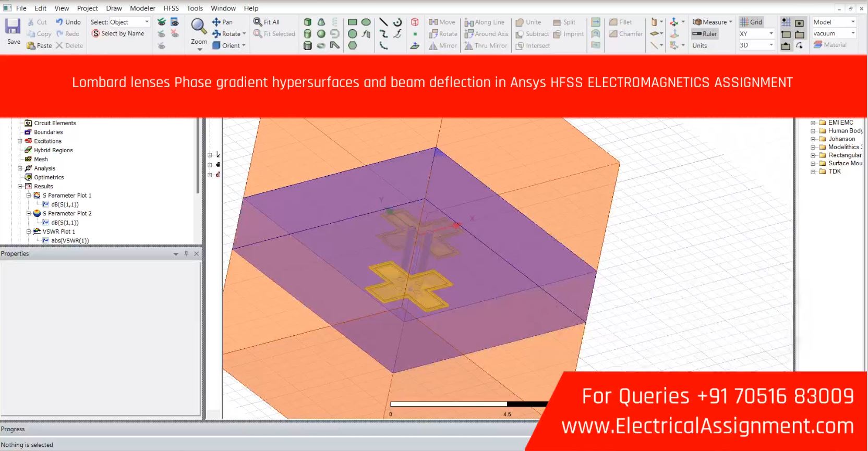
Task: Draw a rectangle sheet
Action: pyautogui.click(x=353, y=22)
